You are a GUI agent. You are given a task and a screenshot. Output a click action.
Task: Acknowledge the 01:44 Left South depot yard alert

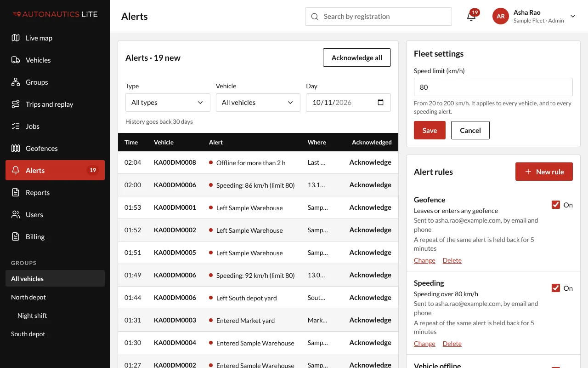click(370, 298)
